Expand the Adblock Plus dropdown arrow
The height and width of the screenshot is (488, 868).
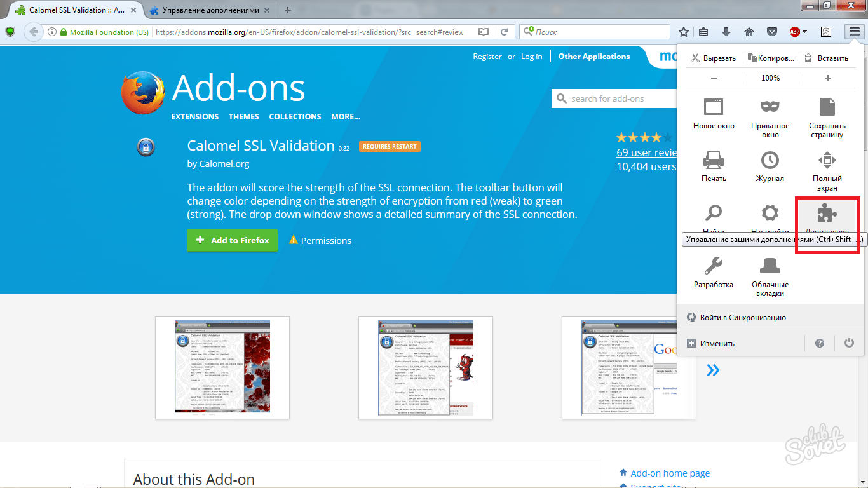(804, 32)
